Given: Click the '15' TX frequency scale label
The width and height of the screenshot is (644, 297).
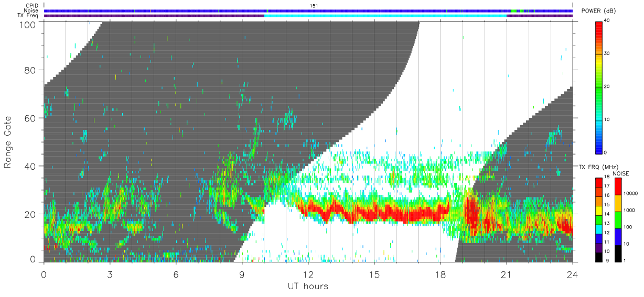Looking at the screenshot, I should point(607,204).
